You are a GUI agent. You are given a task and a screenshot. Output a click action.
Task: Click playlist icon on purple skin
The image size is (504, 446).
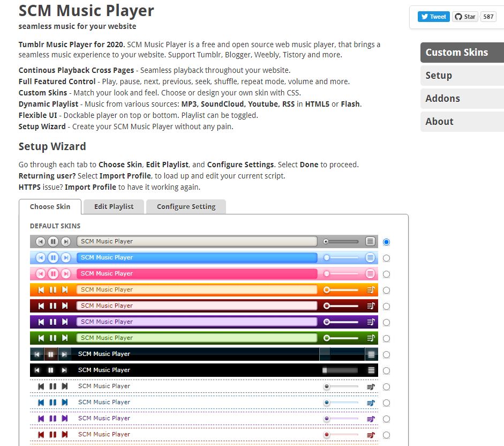(371, 322)
